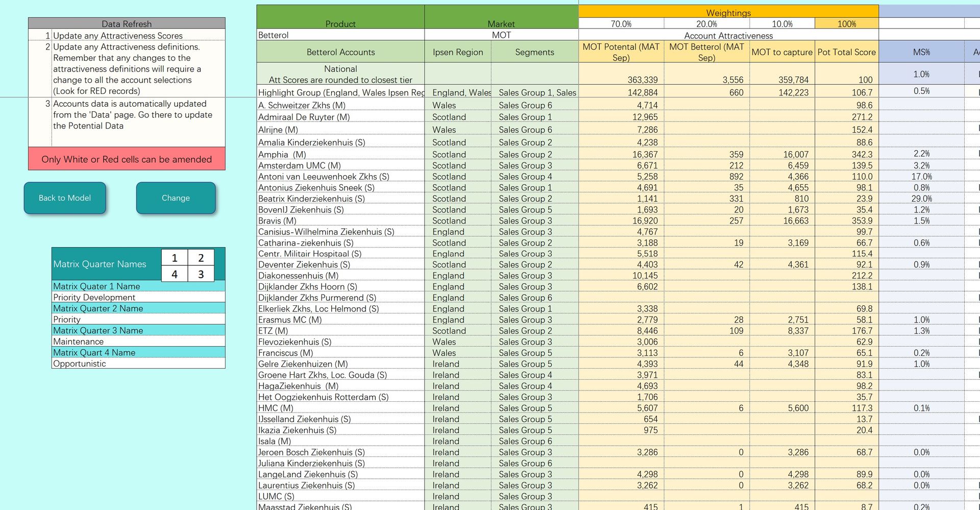This screenshot has width=980, height=510.
Task: Select Erasmus MC (M) account cell
Action: [340, 320]
